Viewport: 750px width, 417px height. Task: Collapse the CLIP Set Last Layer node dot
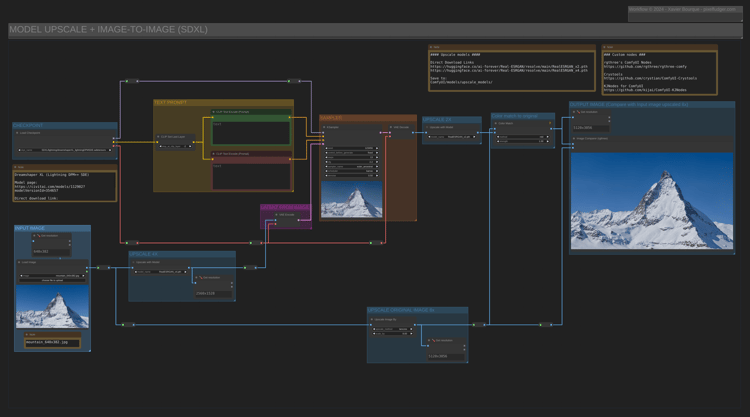pos(158,137)
